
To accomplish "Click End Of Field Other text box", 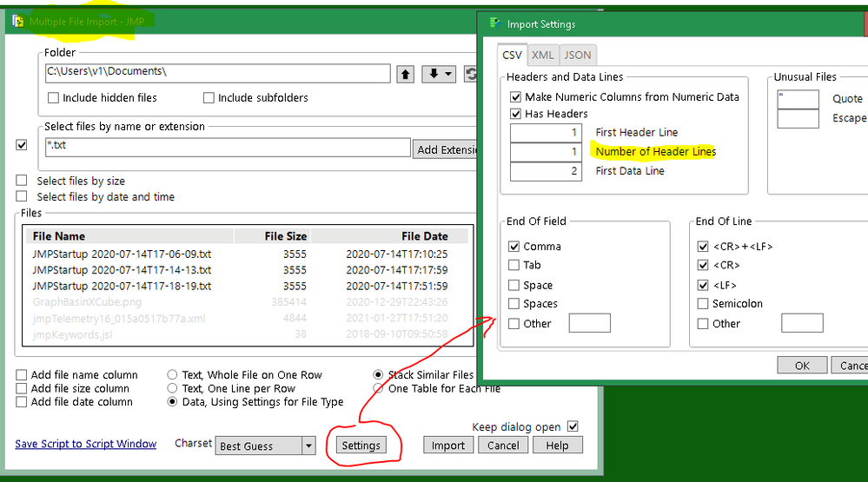I will (590, 323).
